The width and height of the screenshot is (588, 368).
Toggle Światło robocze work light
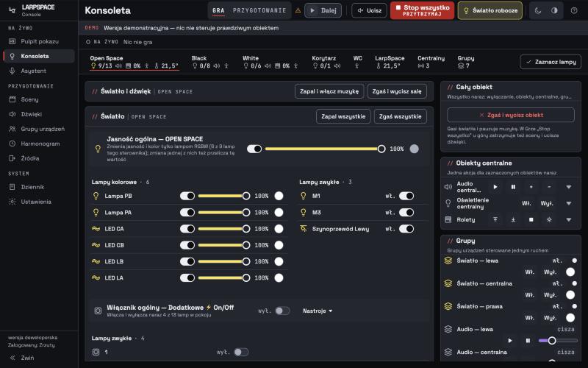point(490,10)
